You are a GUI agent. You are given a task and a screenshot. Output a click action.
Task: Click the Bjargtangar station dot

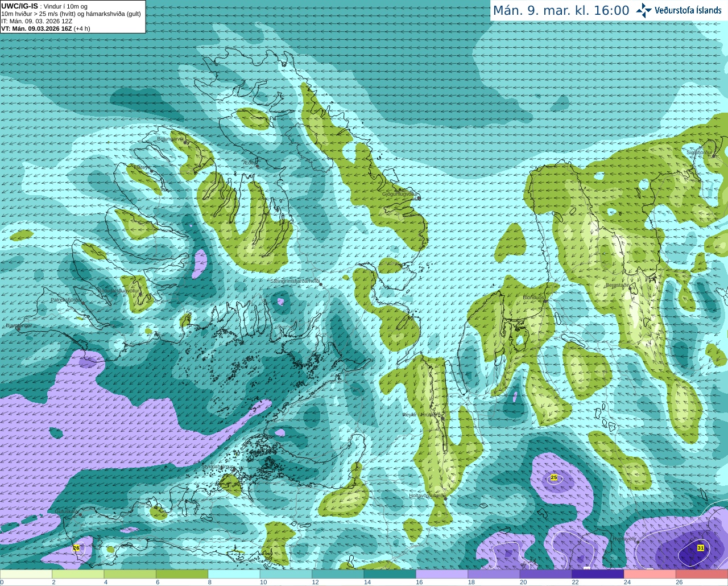[18, 328]
